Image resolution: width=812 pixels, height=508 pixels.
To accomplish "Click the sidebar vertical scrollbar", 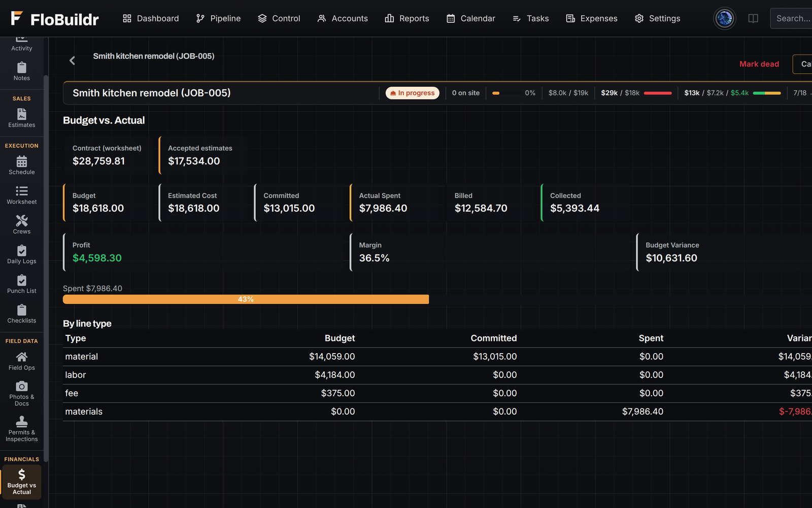I will pos(46,268).
